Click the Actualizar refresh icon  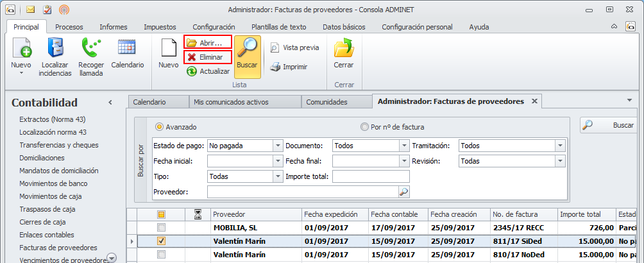click(191, 71)
